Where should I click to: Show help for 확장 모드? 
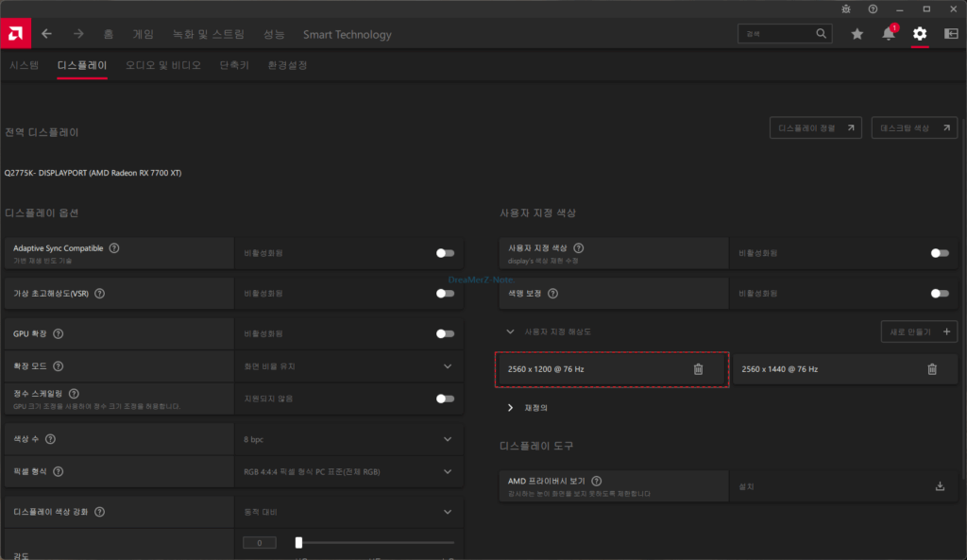(58, 366)
